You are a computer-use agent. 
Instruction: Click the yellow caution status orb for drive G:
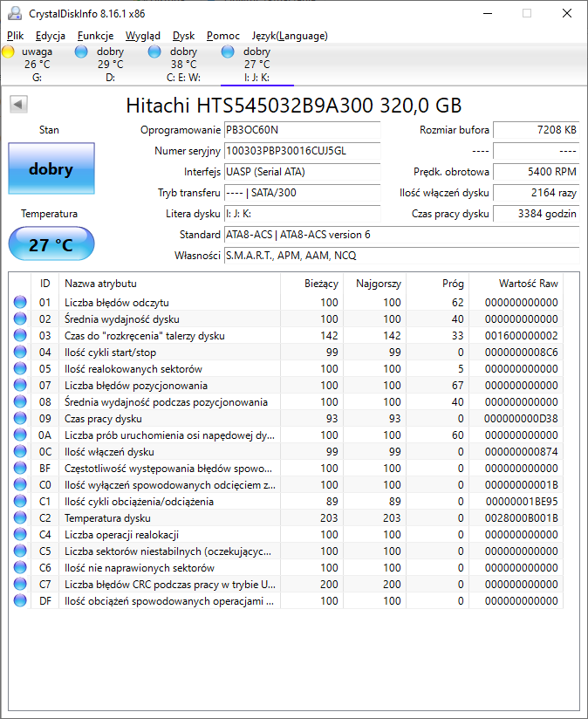tap(8, 51)
